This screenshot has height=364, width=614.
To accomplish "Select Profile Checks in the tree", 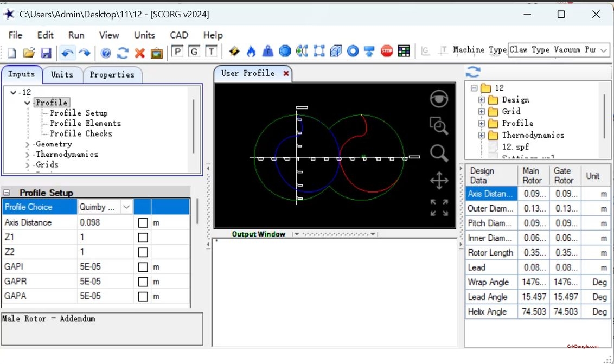I will [x=81, y=133].
